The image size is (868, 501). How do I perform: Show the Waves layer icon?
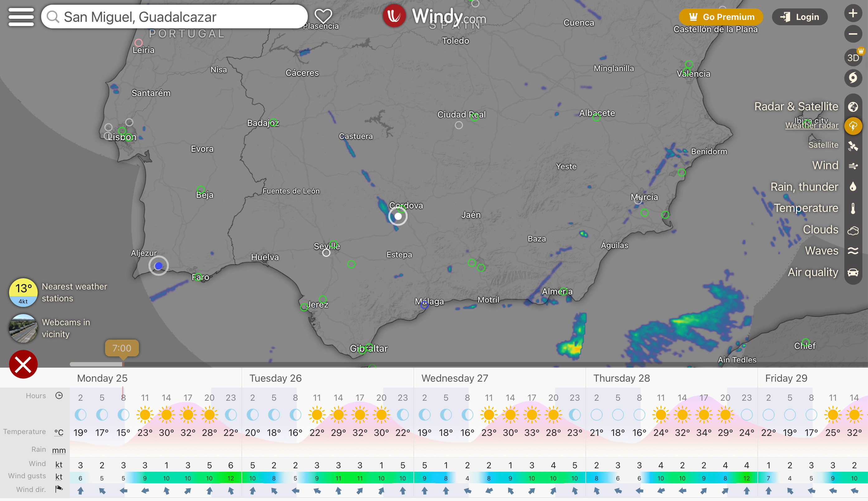(852, 251)
